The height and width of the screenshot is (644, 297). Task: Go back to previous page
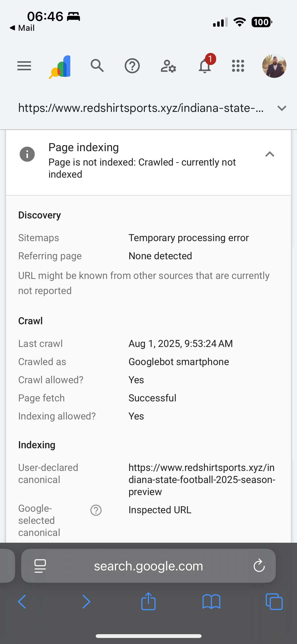(x=22, y=602)
